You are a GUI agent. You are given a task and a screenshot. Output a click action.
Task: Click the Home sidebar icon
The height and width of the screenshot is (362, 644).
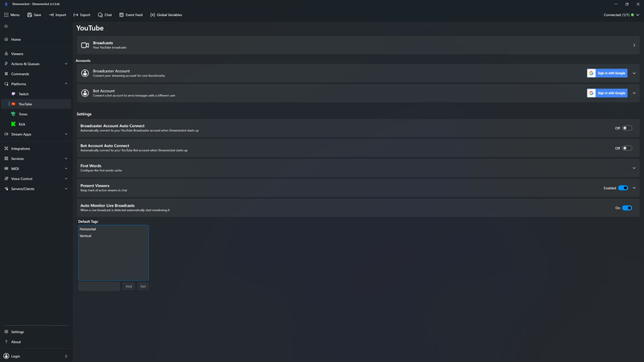tap(6, 39)
